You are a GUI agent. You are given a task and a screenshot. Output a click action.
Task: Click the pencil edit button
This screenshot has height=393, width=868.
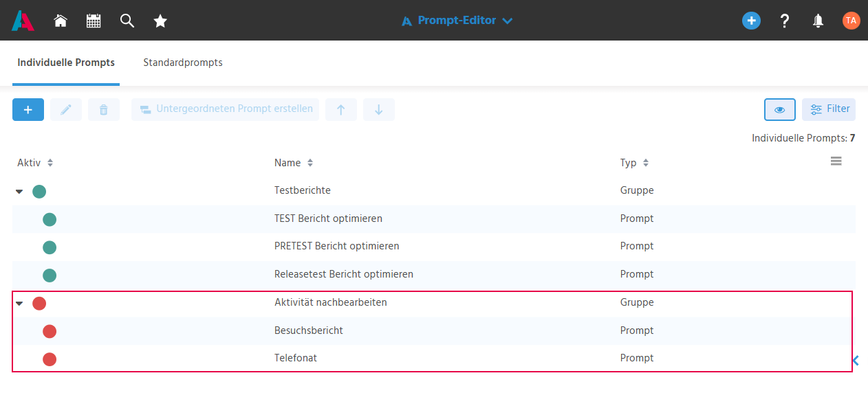(66, 109)
